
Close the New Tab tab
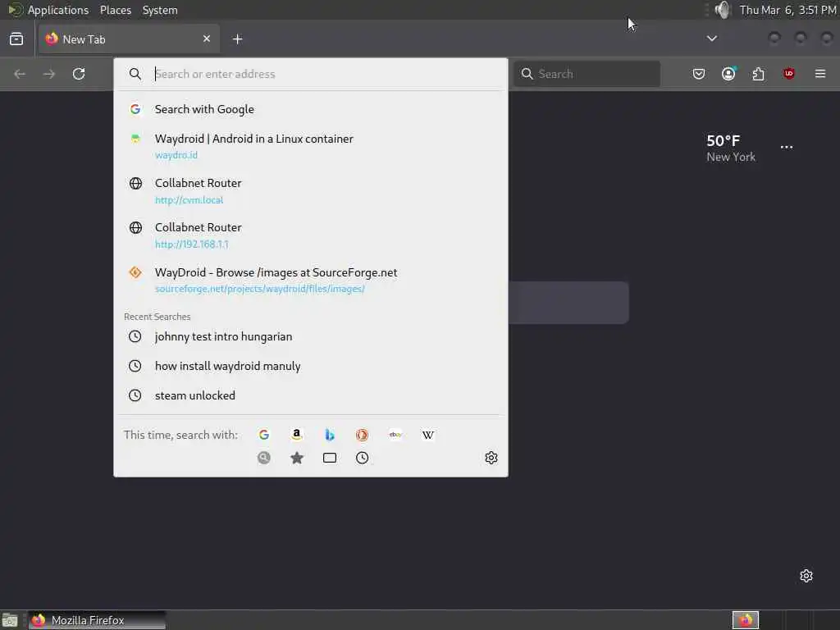(207, 39)
